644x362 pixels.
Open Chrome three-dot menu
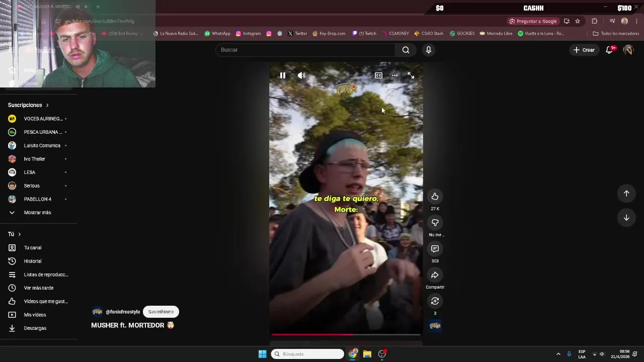pos(637,21)
